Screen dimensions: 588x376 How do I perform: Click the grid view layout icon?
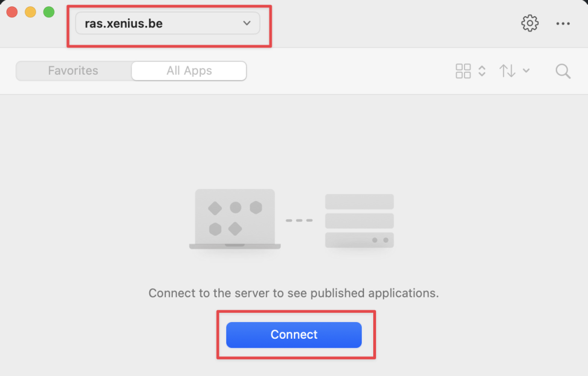463,71
